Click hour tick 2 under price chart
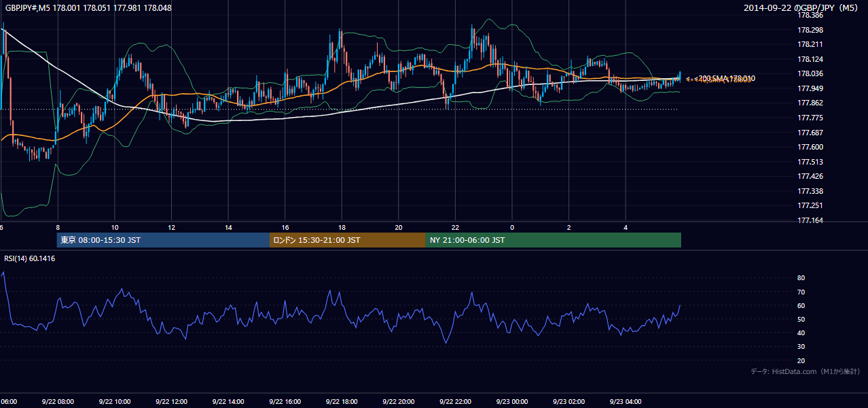The image size is (868, 408). (569, 227)
